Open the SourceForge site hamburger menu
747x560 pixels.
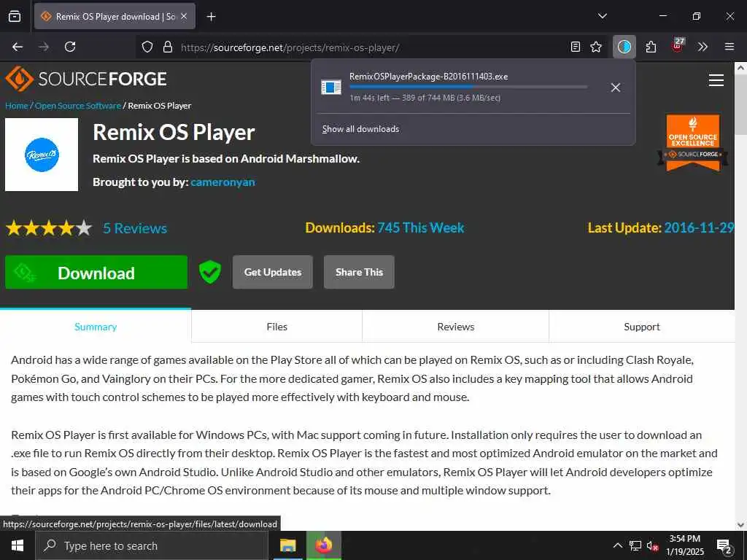[716, 80]
